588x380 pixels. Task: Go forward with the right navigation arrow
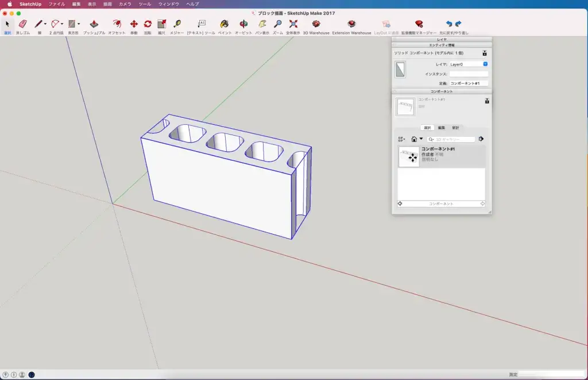[x=482, y=204]
